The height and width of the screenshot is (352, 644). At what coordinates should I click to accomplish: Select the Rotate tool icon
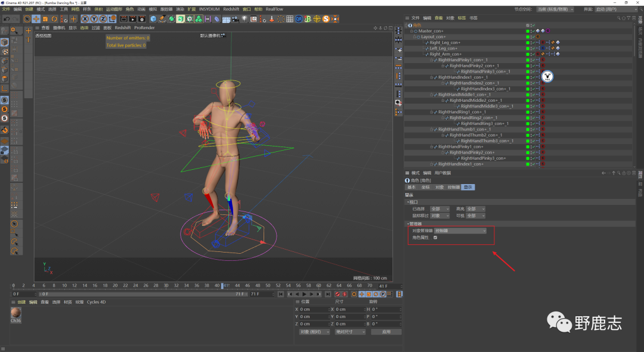point(55,19)
